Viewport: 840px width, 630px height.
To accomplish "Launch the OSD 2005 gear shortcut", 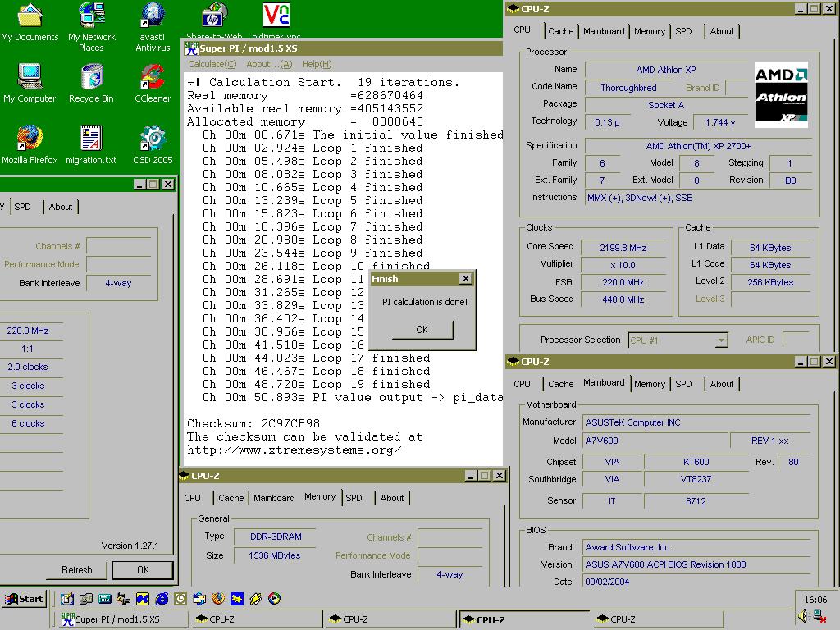I will coord(153,144).
